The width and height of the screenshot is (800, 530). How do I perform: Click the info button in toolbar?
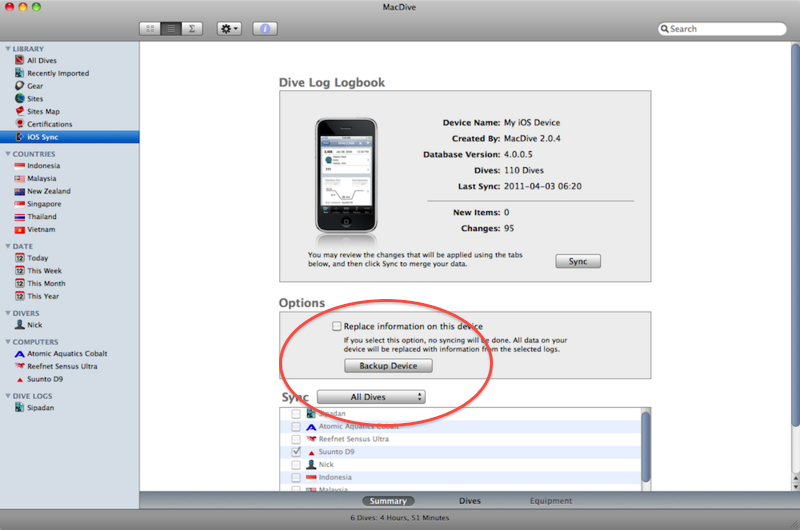click(265, 29)
